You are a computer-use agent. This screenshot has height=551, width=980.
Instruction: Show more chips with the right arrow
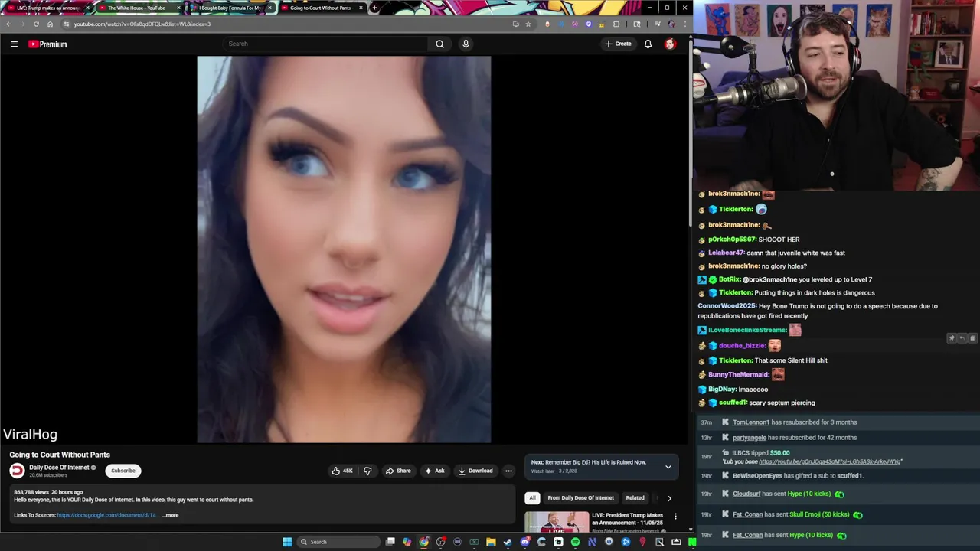point(669,498)
